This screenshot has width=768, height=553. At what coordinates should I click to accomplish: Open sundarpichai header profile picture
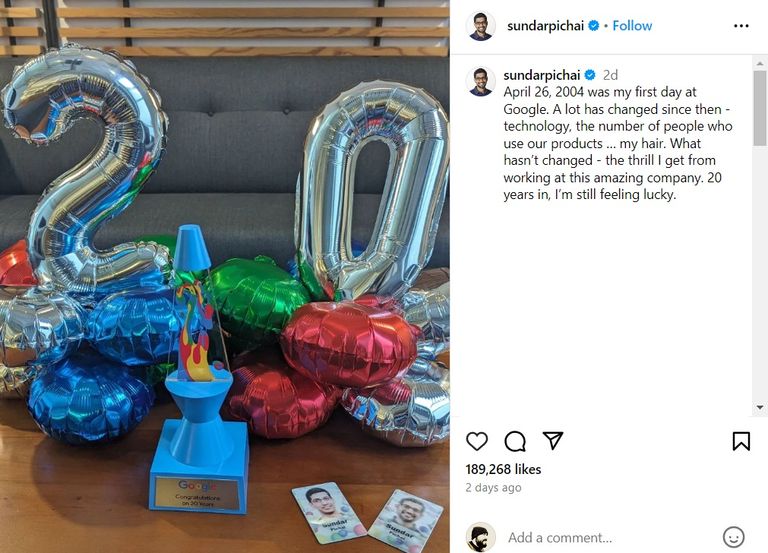[480, 26]
